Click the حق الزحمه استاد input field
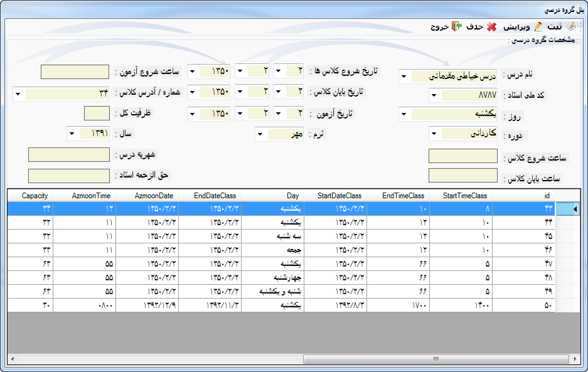 pos(69,176)
